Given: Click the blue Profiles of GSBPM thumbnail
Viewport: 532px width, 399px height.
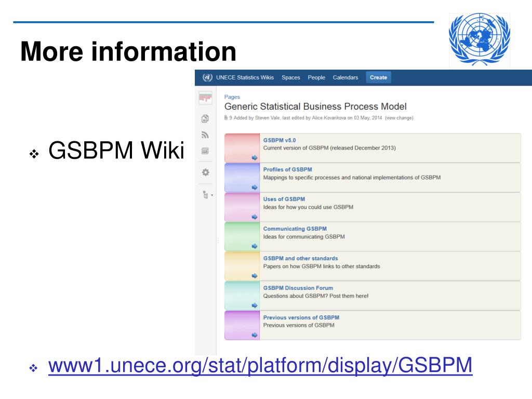Looking at the screenshot, I should [242, 178].
